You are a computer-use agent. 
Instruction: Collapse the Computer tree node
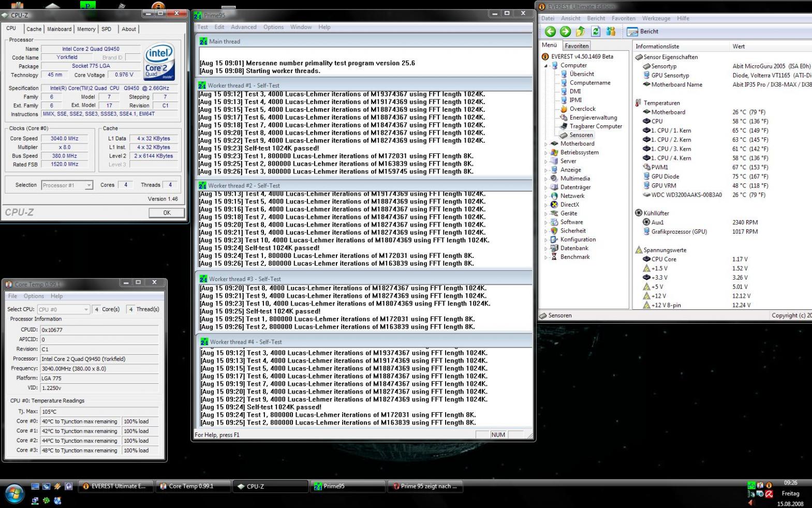coord(545,66)
